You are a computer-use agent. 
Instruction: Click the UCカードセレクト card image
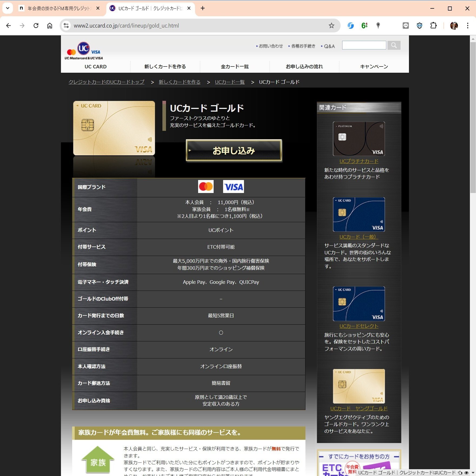click(359, 304)
